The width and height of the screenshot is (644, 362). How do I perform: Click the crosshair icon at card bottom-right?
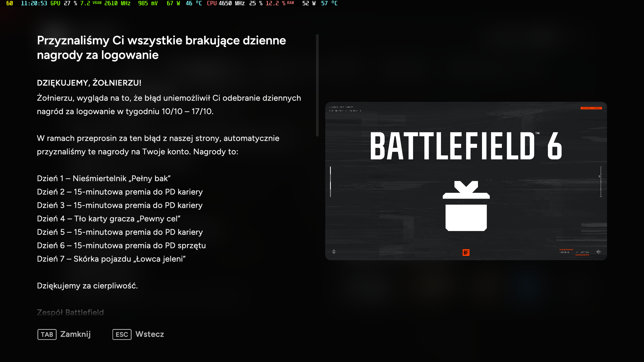tap(598, 252)
